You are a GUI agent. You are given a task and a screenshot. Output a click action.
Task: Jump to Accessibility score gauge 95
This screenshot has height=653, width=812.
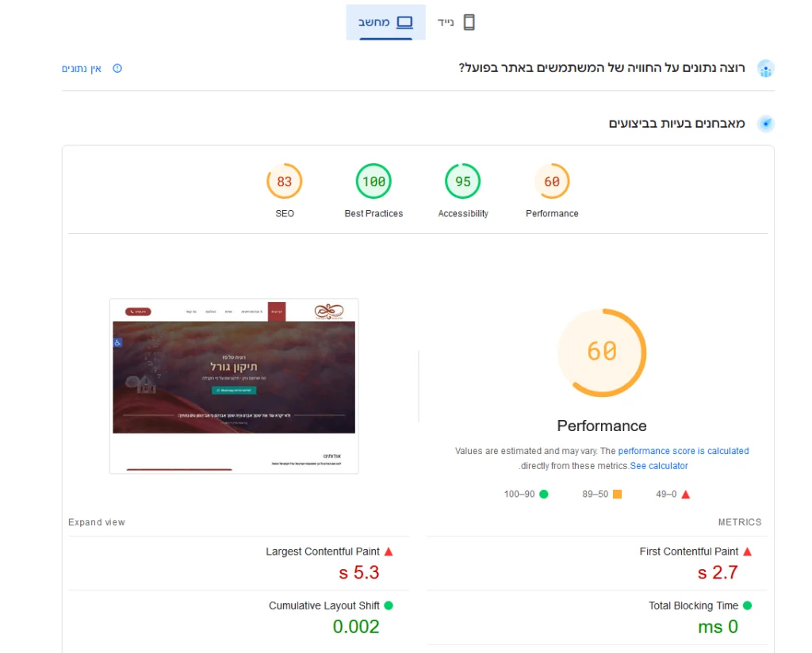pyautogui.click(x=463, y=181)
